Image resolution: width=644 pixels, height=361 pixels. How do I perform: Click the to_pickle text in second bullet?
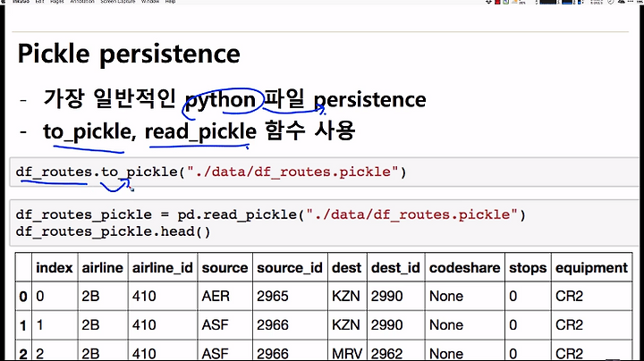point(87,132)
